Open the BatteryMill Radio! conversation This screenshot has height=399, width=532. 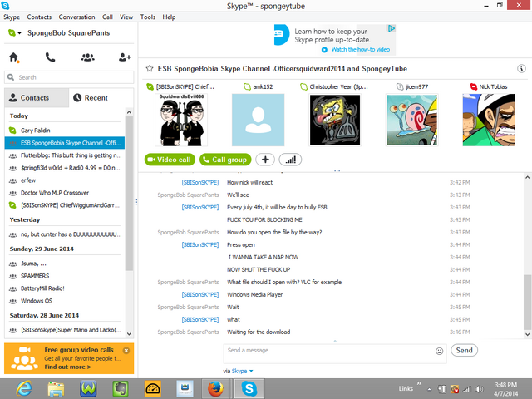[65, 288]
